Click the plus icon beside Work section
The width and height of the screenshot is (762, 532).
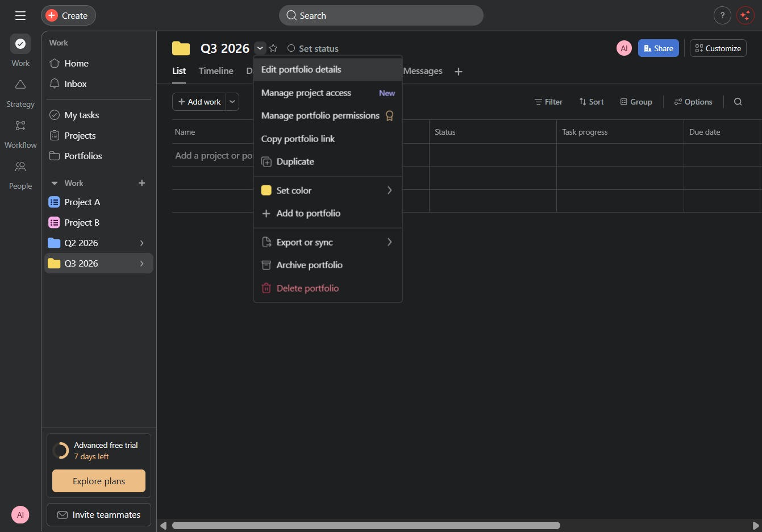click(x=142, y=183)
